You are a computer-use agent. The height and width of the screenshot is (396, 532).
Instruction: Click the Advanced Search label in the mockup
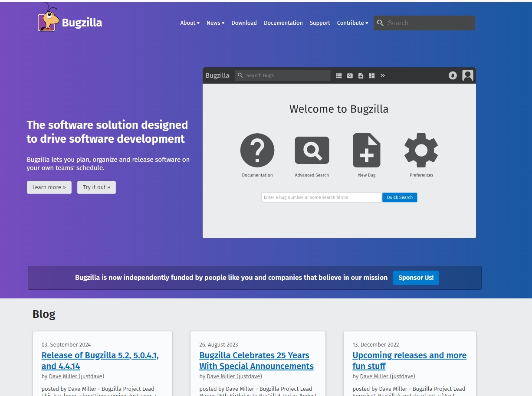(x=312, y=175)
